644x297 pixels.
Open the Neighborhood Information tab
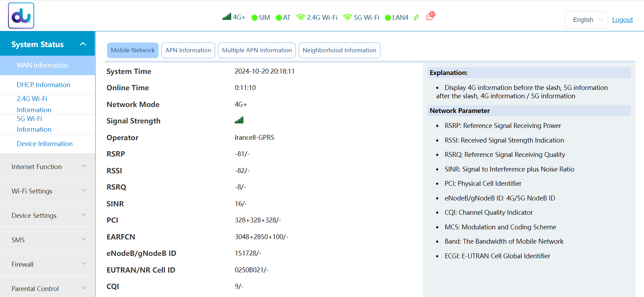coord(339,50)
